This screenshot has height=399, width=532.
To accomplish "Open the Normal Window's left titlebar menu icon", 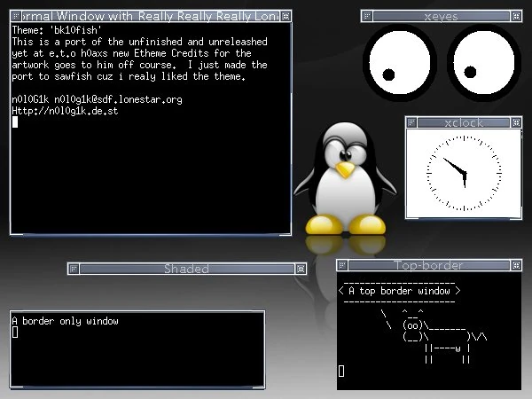I will [16, 16].
